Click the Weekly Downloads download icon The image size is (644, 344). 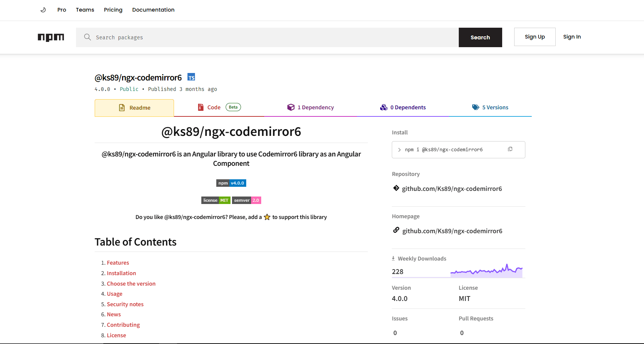coord(393,258)
